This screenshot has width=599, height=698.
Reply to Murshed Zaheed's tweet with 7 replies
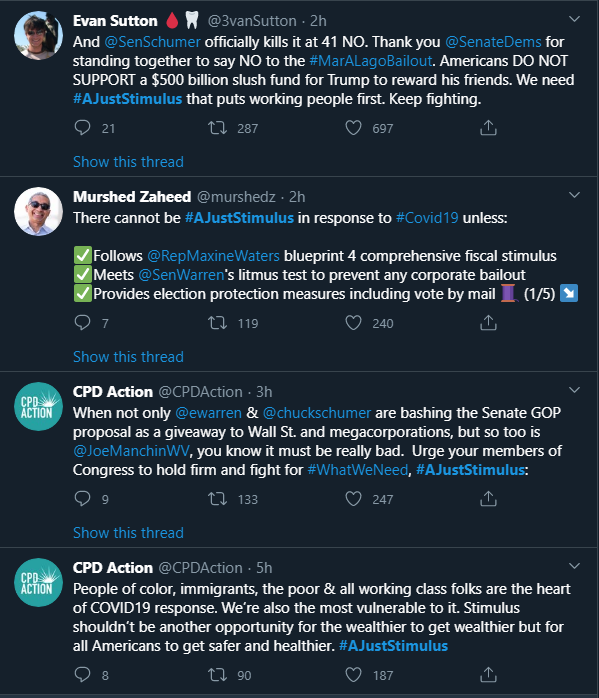click(82, 323)
